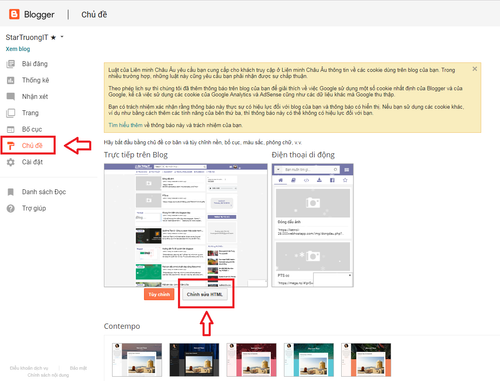The image size is (500, 381).
Task: Open the Xem blog link
Action: [x=18, y=49]
